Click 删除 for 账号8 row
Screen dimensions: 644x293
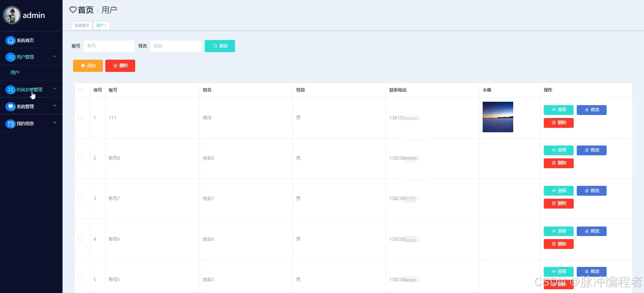pyautogui.click(x=559, y=163)
